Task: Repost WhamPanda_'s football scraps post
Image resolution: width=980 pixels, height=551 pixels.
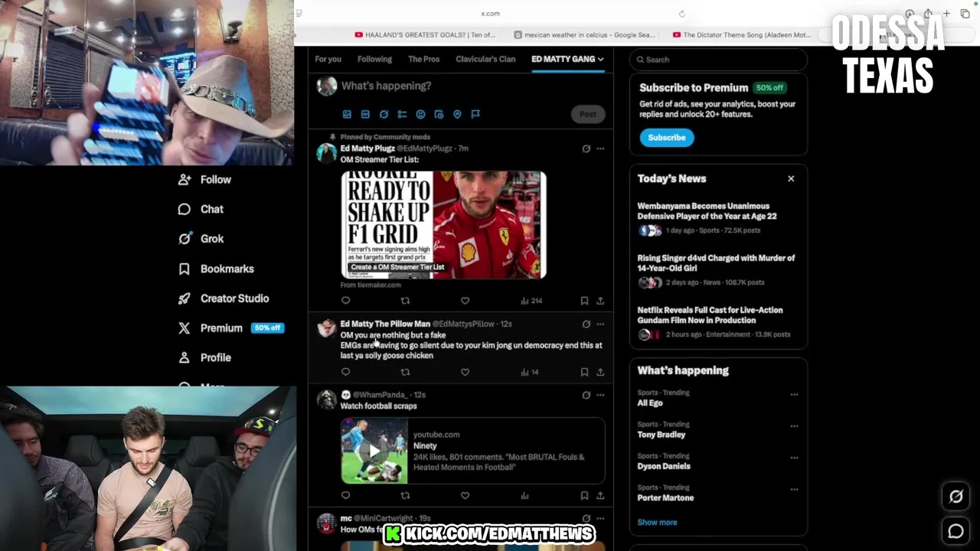Action: [x=405, y=495]
